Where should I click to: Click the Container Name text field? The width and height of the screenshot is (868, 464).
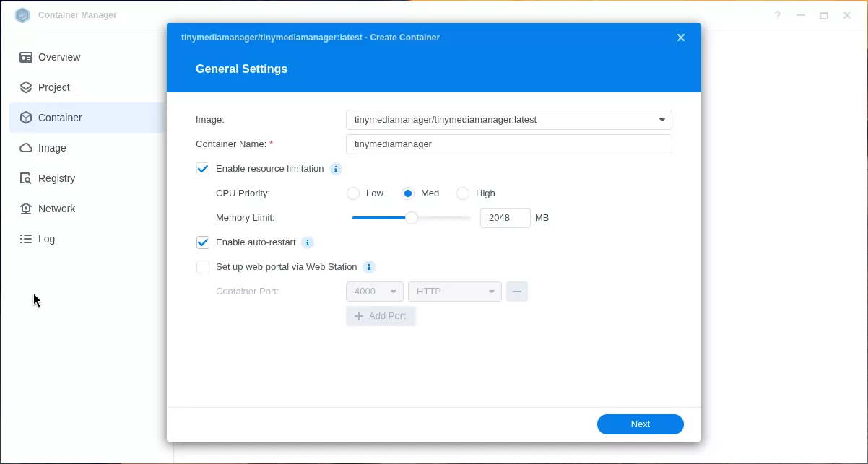coord(508,144)
